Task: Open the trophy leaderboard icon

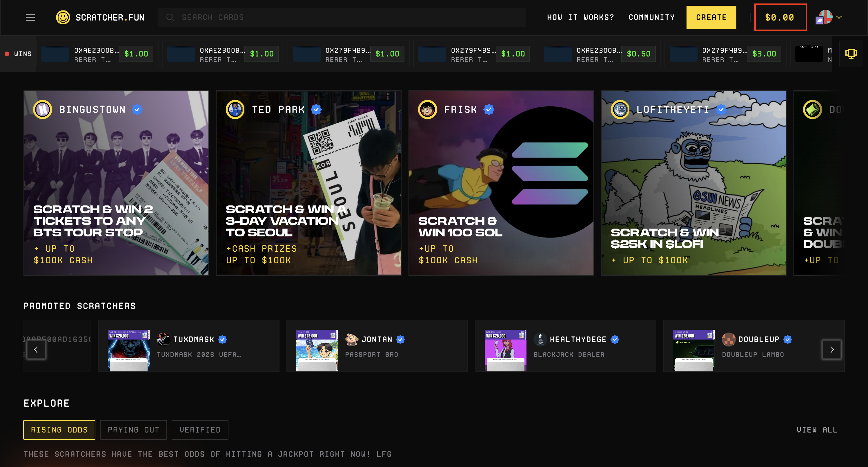Action: pos(851,54)
